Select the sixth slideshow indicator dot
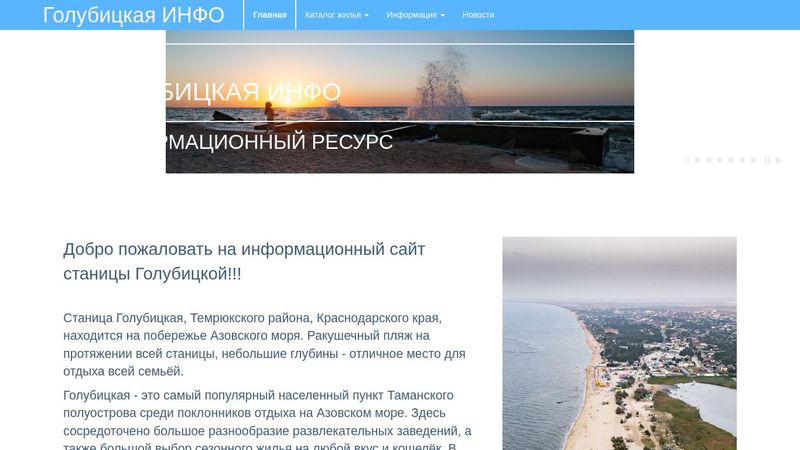Viewport: 800px width, 450px height. pos(742,160)
